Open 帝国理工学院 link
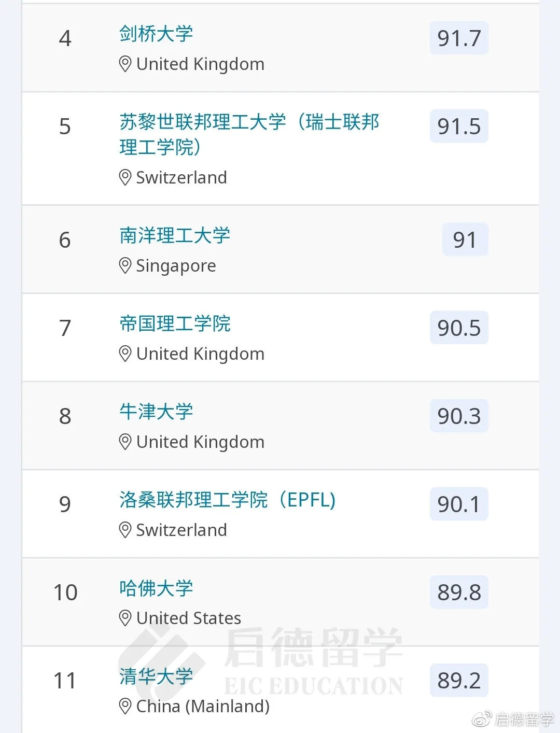This screenshot has height=733, width=560. click(x=175, y=324)
